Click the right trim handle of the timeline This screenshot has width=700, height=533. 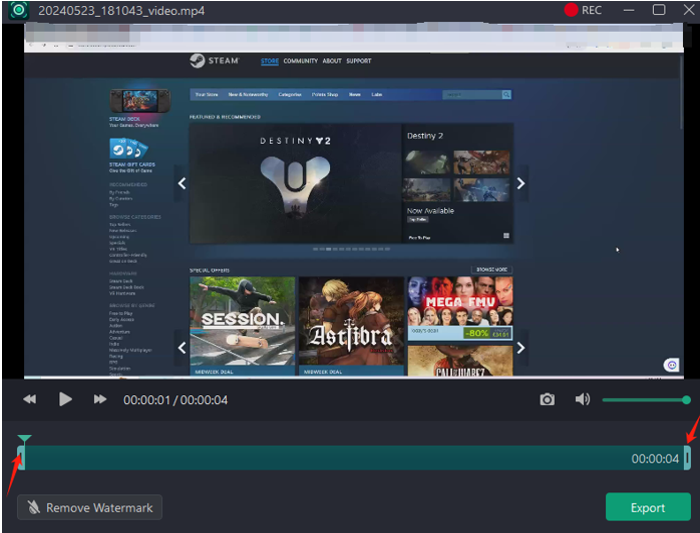tap(688, 458)
